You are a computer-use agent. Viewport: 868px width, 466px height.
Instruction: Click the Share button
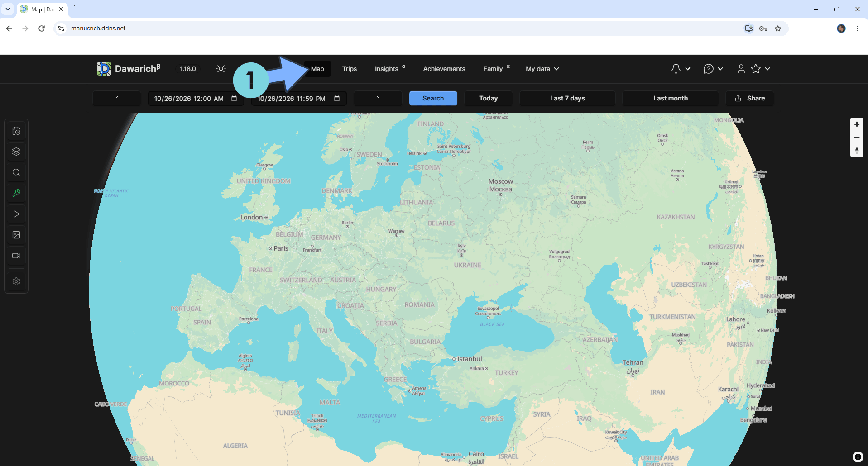click(750, 98)
